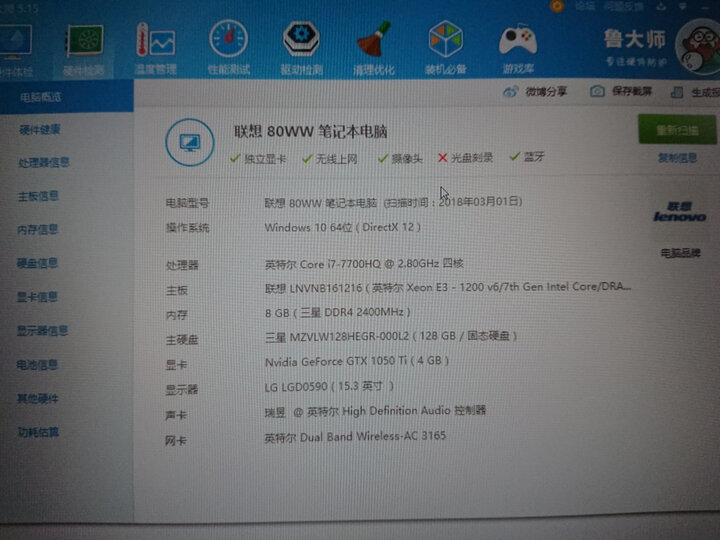Screen dimensions: 720x540
Task: Open the title bar main menu arrow
Action: [683, 6]
